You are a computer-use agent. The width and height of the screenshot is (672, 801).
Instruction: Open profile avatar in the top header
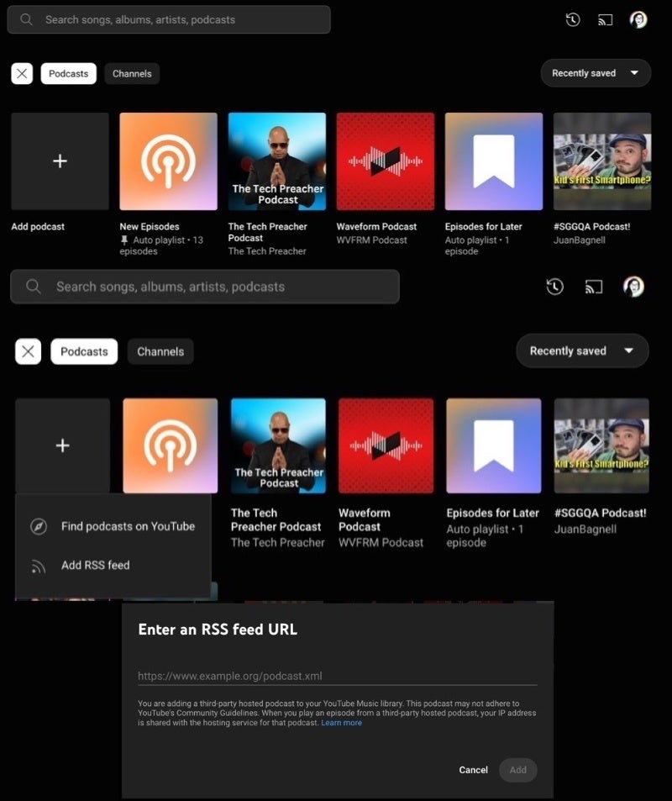(638, 20)
